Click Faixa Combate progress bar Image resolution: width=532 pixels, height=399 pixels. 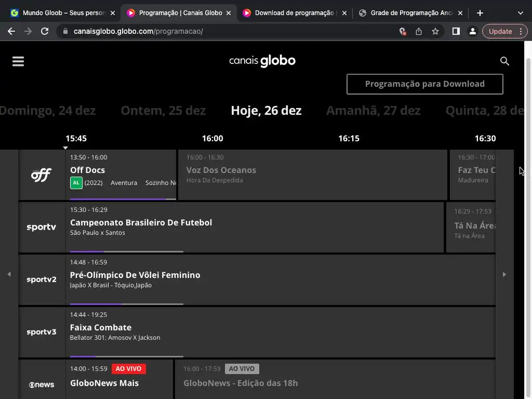click(127, 356)
